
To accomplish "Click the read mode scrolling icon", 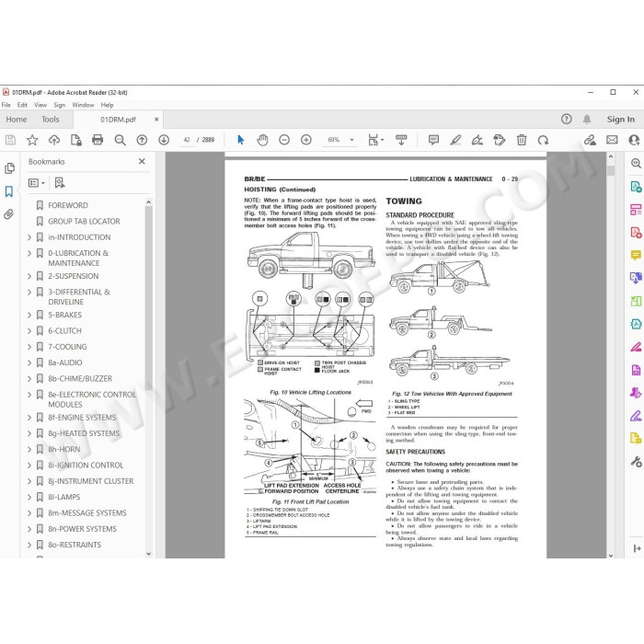I will pyautogui.click(x=401, y=140).
